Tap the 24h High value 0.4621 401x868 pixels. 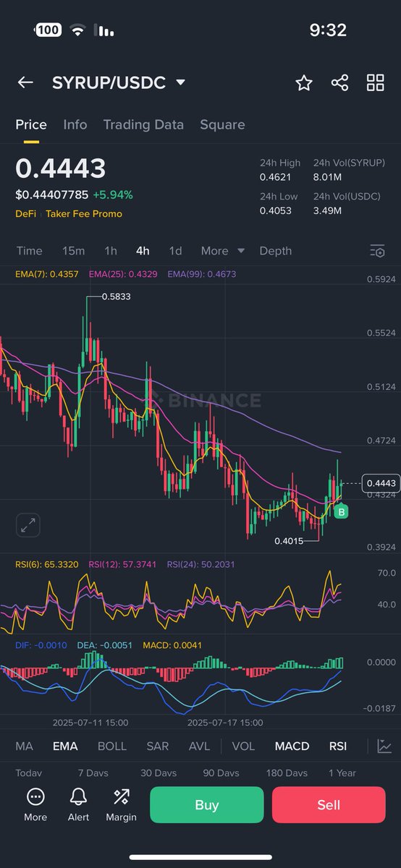[275, 177]
